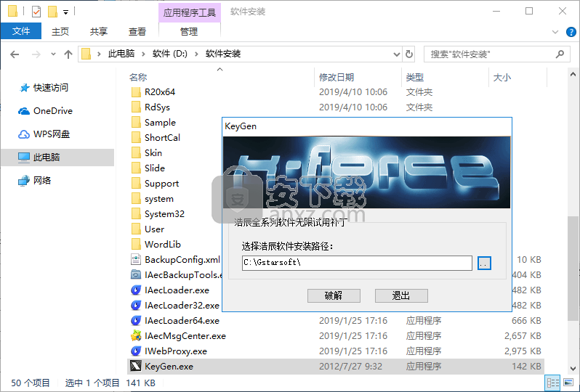This screenshot has height=392, width=580.
Task: Go back with the back arrow
Action: (15, 54)
